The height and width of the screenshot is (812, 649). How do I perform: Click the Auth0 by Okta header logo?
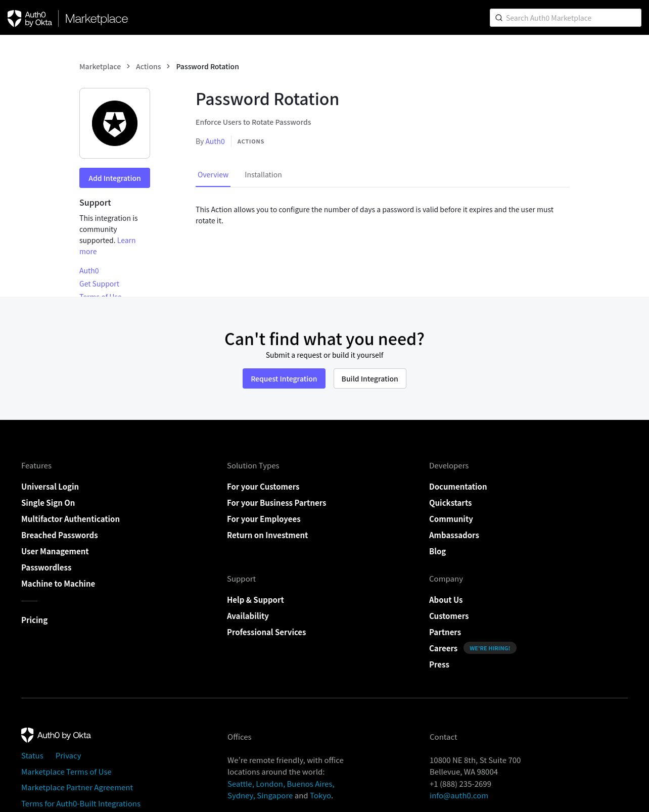30,18
